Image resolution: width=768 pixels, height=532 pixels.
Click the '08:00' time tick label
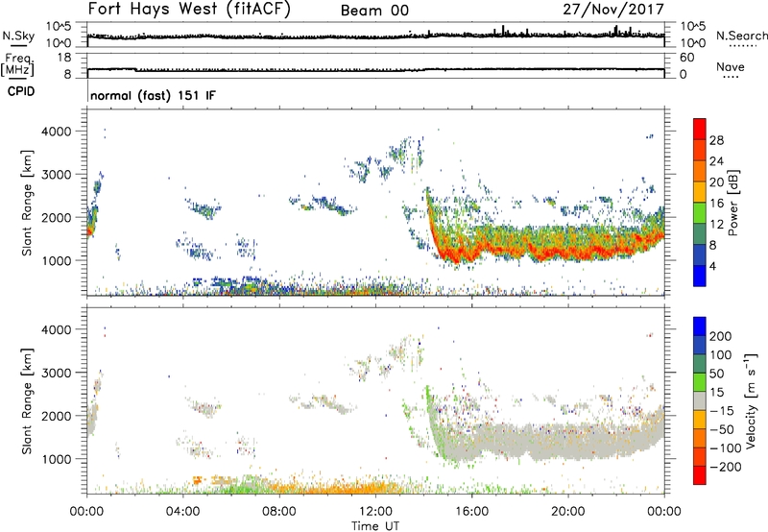279,512
